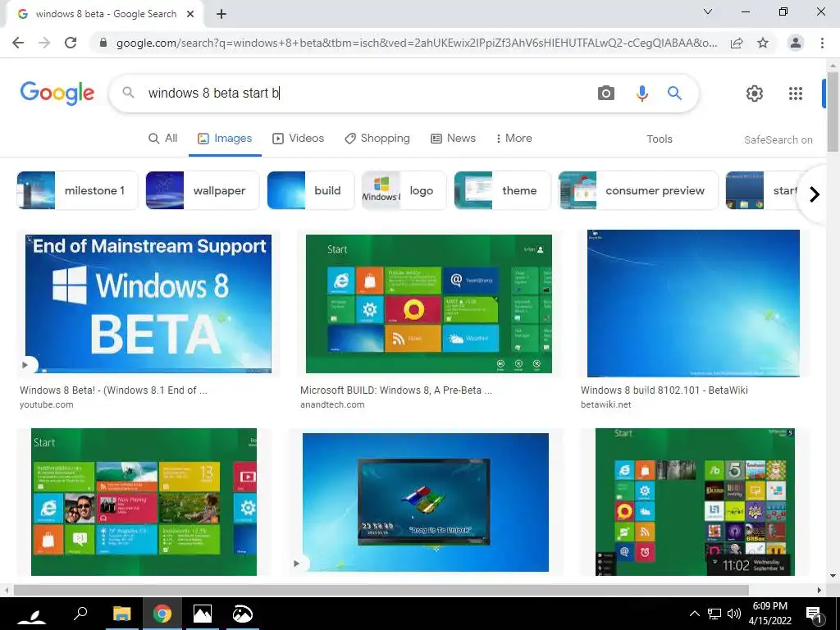
Task: Click the Chrome taskbar icon
Action: (162, 614)
